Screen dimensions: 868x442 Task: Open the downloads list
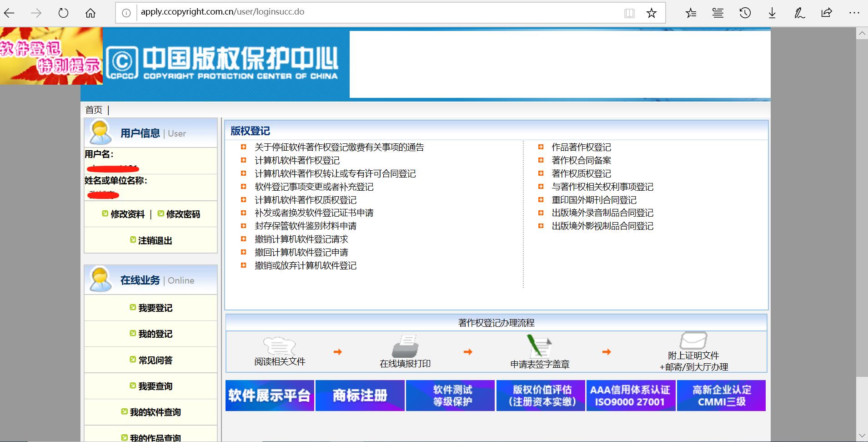[x=772, y=13]
